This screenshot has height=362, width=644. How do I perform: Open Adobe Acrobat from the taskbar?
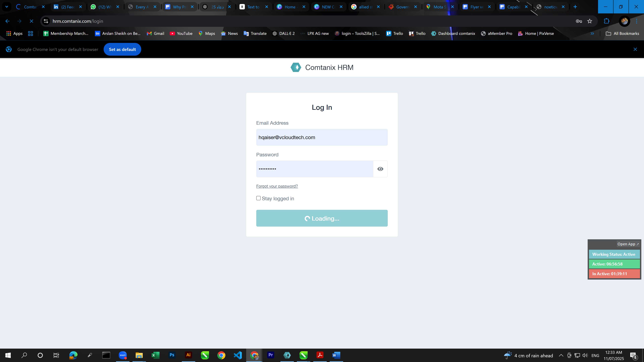pos(320,355)
